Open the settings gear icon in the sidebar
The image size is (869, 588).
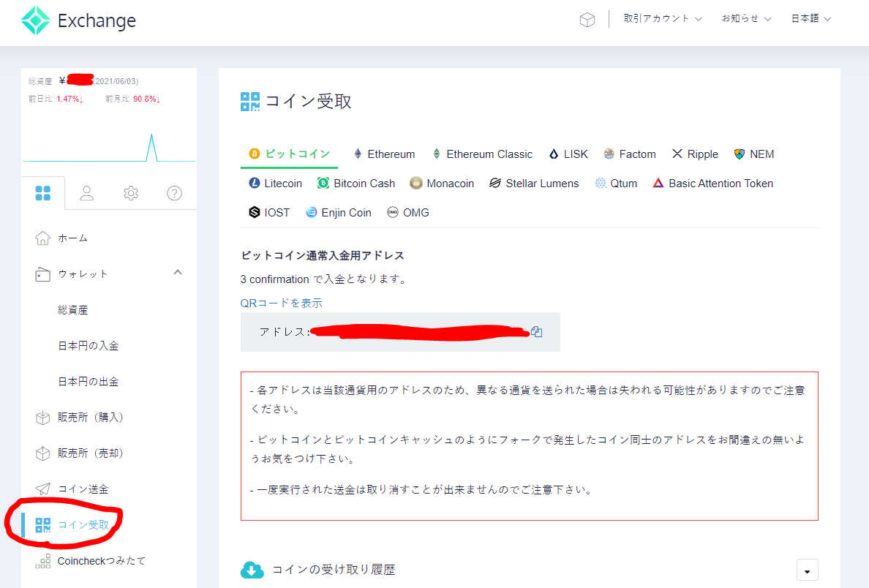click(130, 192)
